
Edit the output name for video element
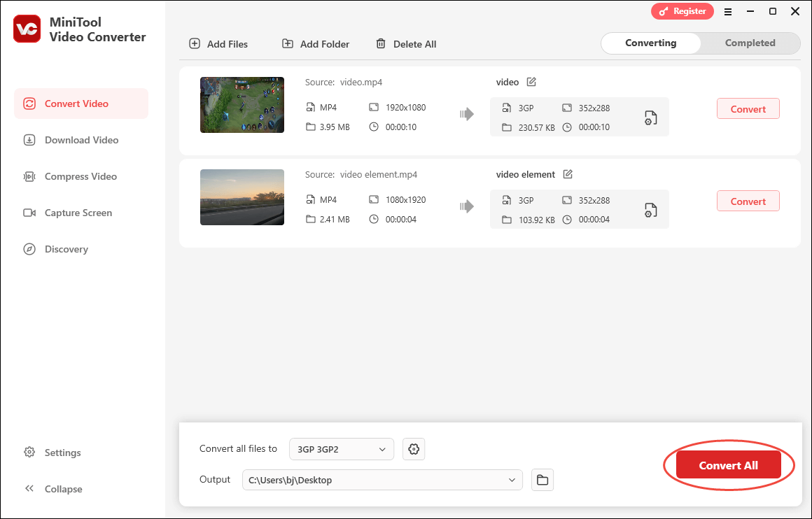[x=568, y=174]
